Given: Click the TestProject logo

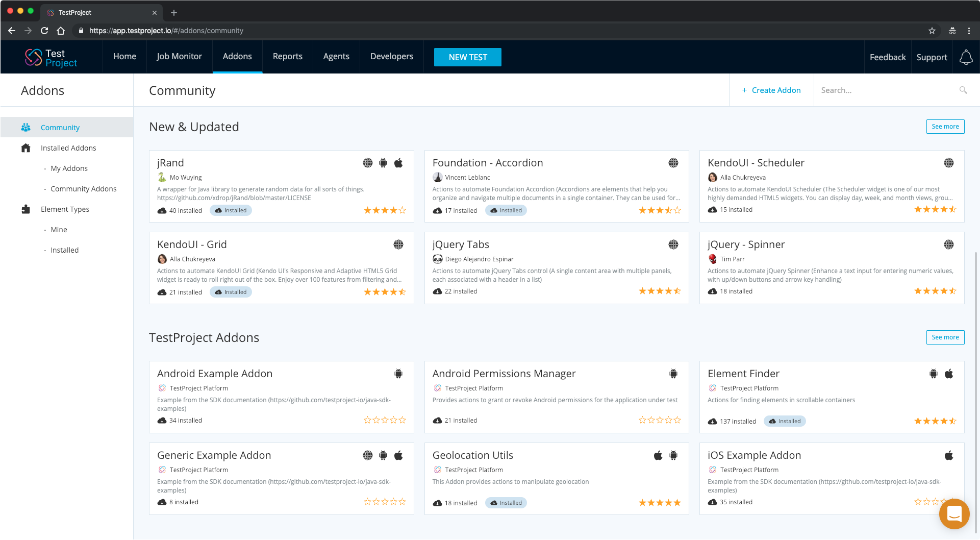Looking at the screenshot, I should pyautogui.click(x=51, y=58).
